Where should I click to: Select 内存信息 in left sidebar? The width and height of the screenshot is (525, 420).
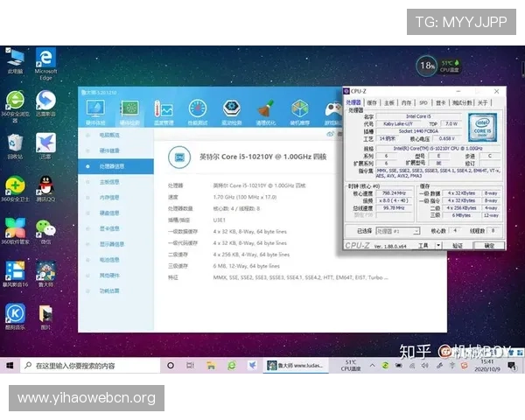pyautogui.click(x=111, y=197)
